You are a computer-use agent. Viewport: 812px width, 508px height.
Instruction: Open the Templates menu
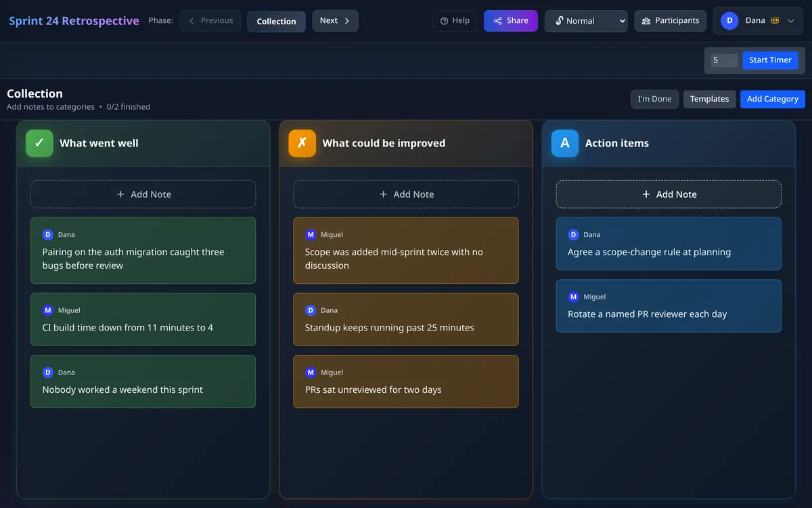(x=709, y=99)
